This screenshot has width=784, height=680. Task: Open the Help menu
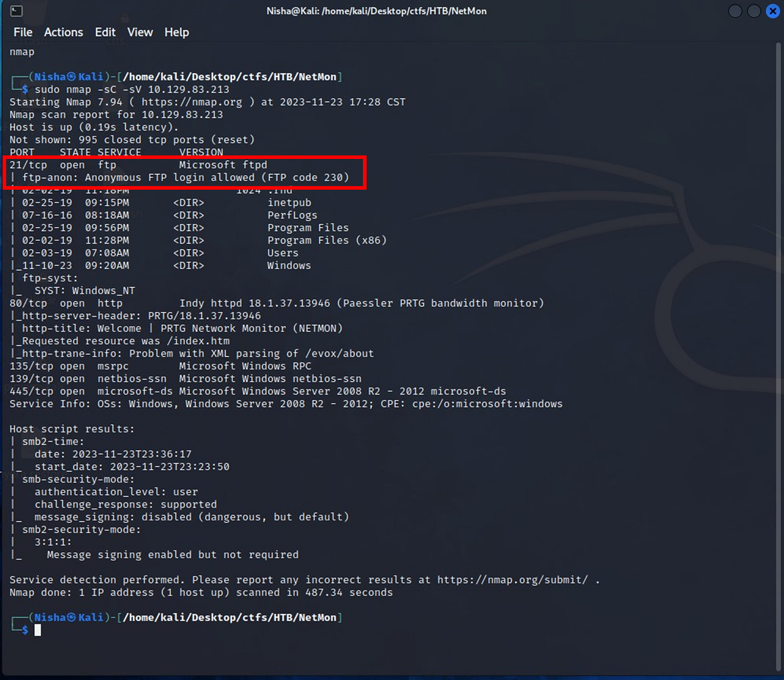tap(176, 32)
